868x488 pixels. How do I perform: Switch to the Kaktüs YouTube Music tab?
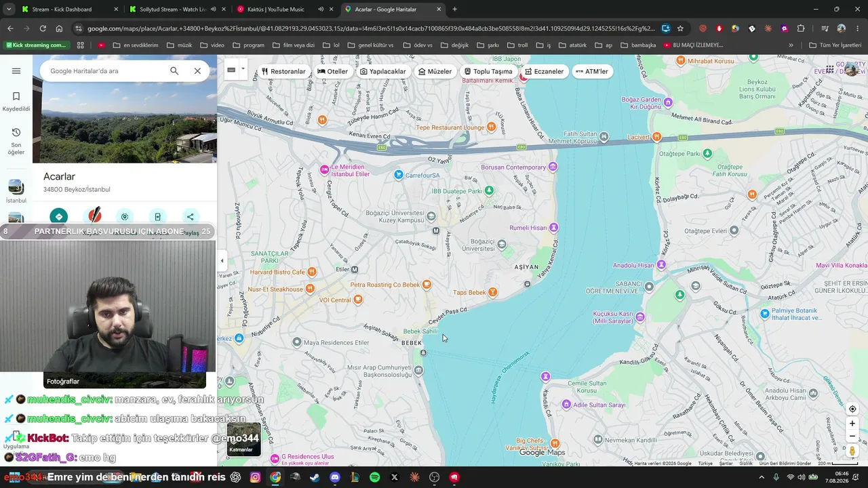(285, 9)
